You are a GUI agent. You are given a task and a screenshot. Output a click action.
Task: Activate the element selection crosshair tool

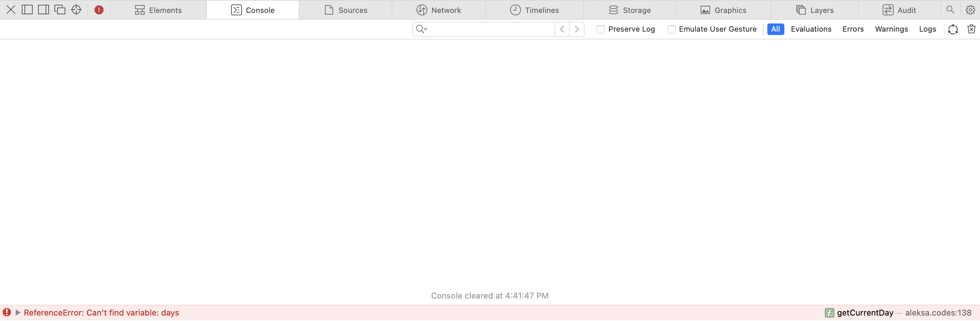point(76,10)
